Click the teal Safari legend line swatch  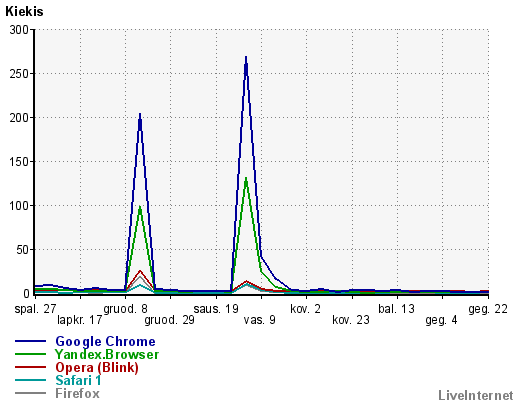coord(30,380)
